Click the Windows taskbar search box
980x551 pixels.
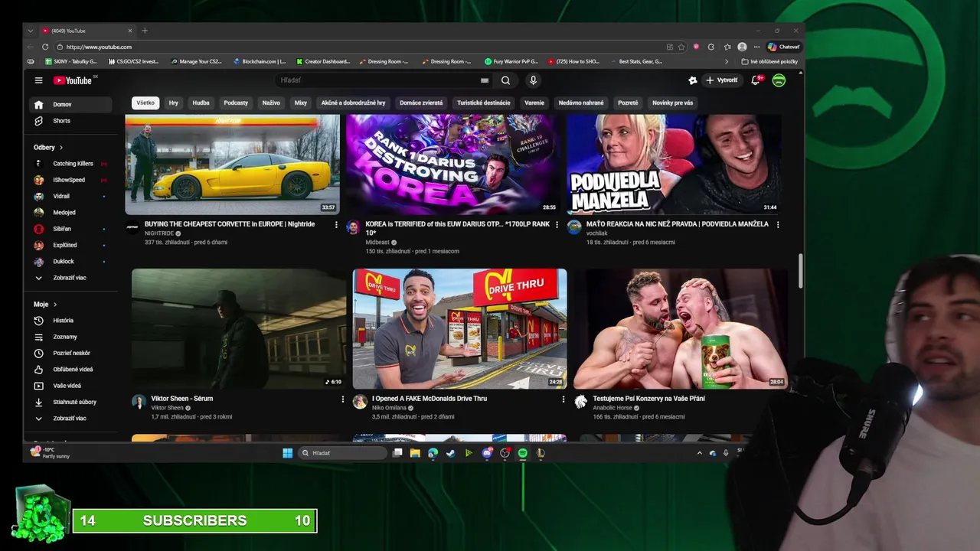pyautogui.click(x=342, y=453)
